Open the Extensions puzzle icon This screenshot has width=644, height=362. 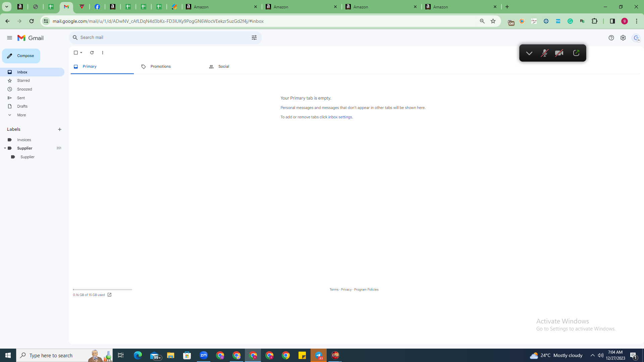click(594, 21)
